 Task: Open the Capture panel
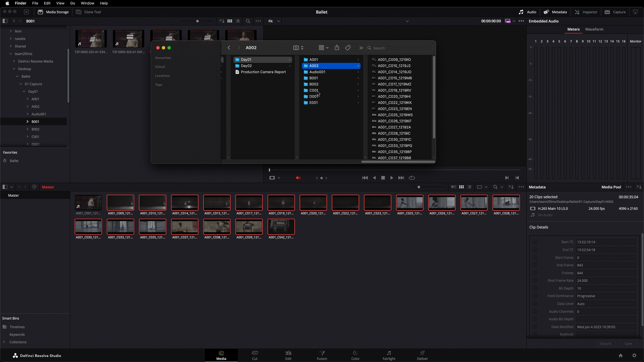click(x=615, y=12)
